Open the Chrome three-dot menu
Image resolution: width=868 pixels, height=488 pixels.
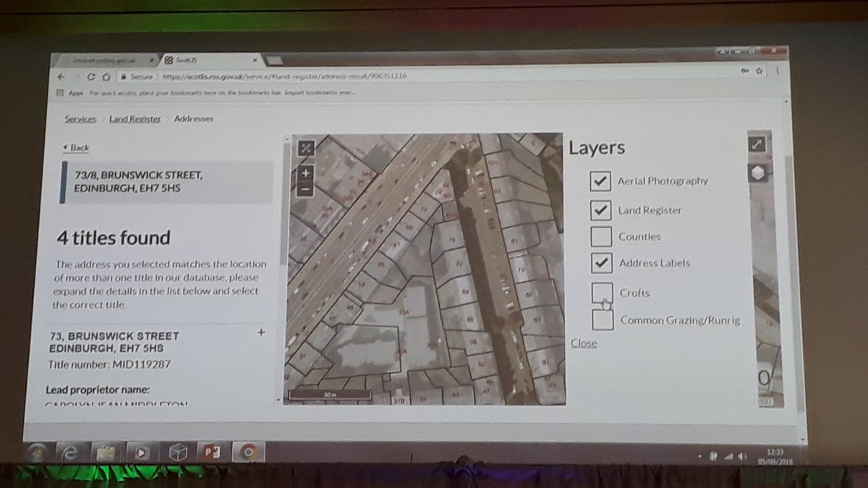pos(777,71)
